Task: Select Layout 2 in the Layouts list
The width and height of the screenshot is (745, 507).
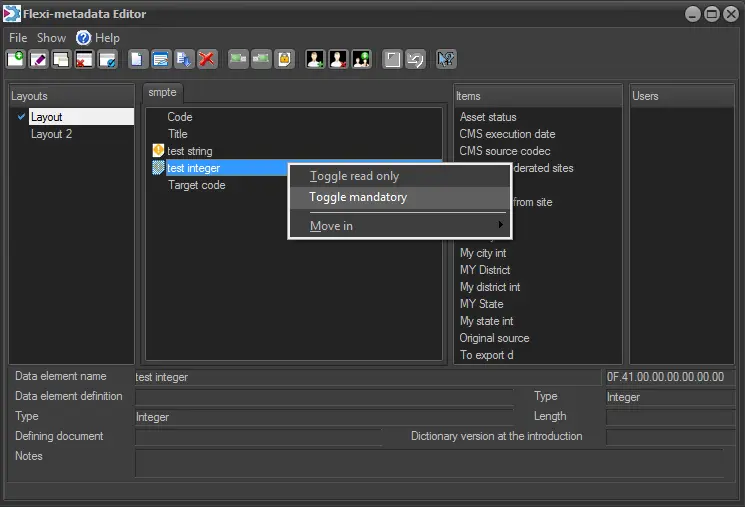Action: (x=52, y=134)
